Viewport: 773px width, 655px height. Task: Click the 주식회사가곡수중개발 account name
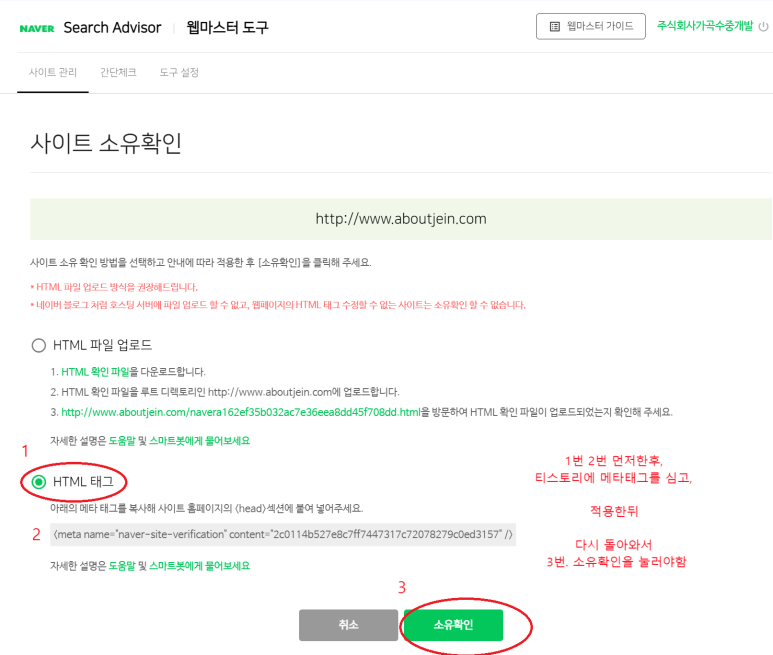[705, 26]
